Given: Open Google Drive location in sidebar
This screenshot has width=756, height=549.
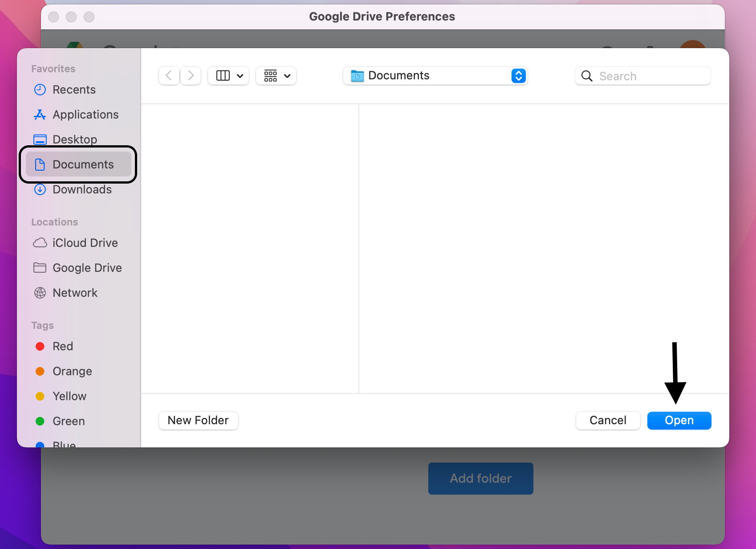Looking at the screenshot, I should click(x=79, y=268).
